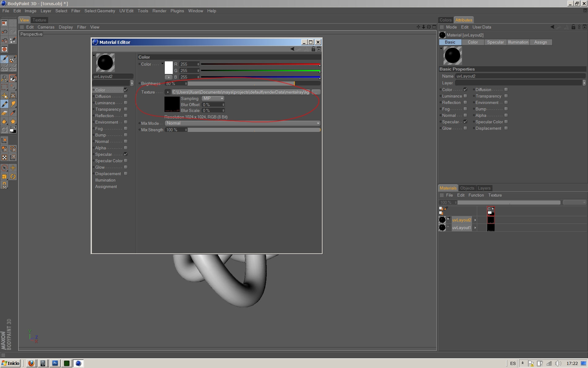Click the Texture arrow button
The width and height of the screenshot is (588, 368).
168,92
